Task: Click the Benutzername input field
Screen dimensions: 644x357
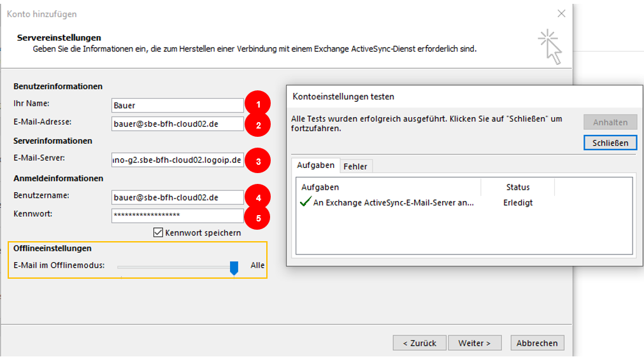Action: click(x=178, y=197)
